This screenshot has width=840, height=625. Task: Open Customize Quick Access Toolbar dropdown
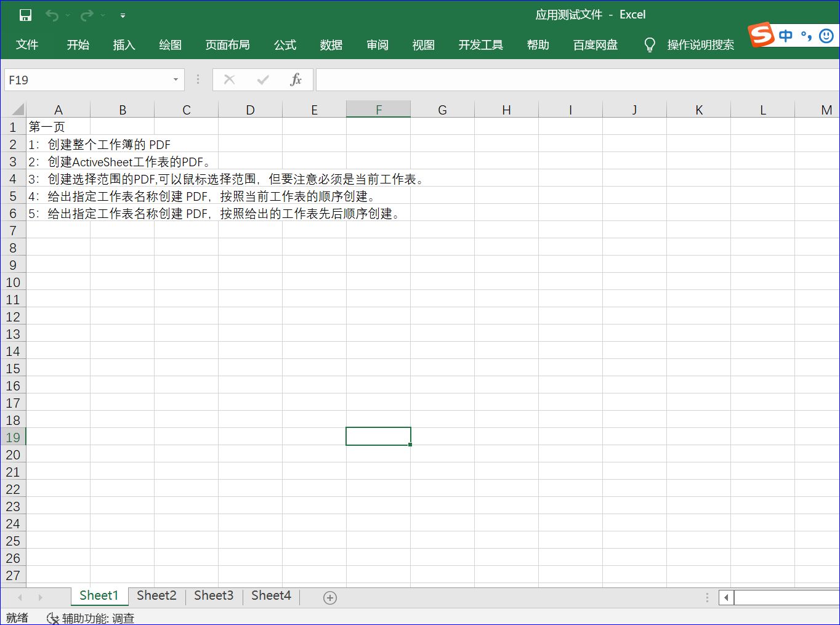[x=123, y=15]
